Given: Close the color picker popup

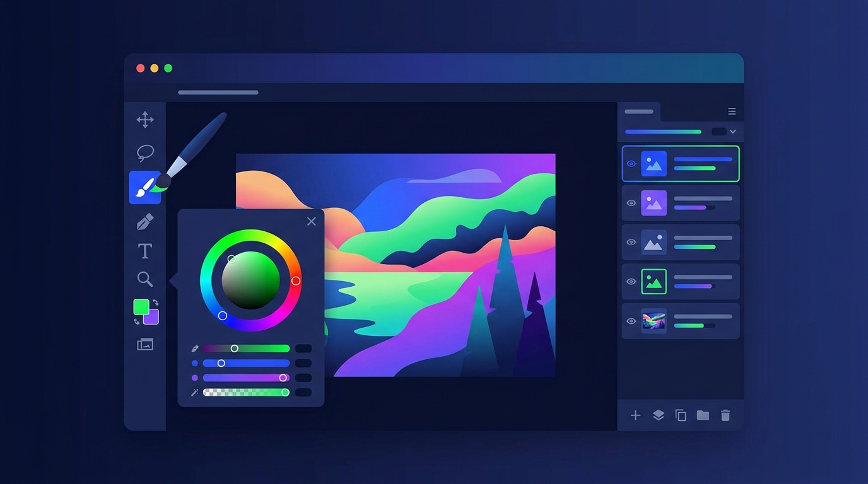Looking at the screenshot, I should point(311,221).
